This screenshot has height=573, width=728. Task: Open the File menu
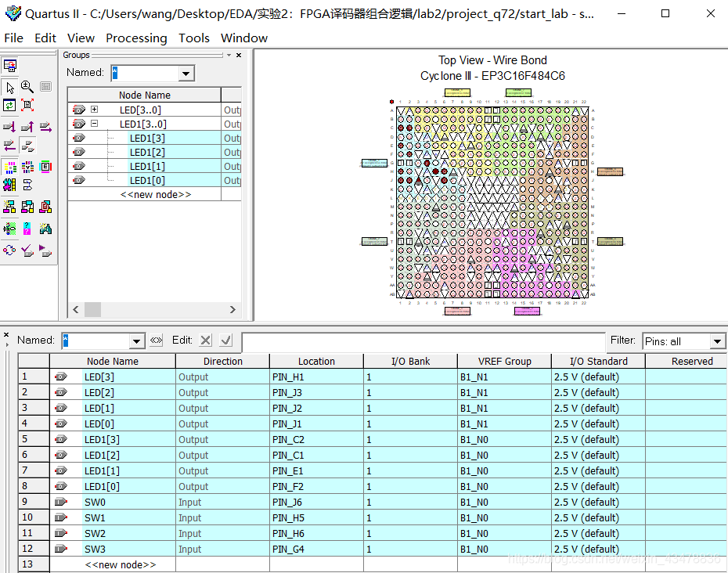pos(13,38)
